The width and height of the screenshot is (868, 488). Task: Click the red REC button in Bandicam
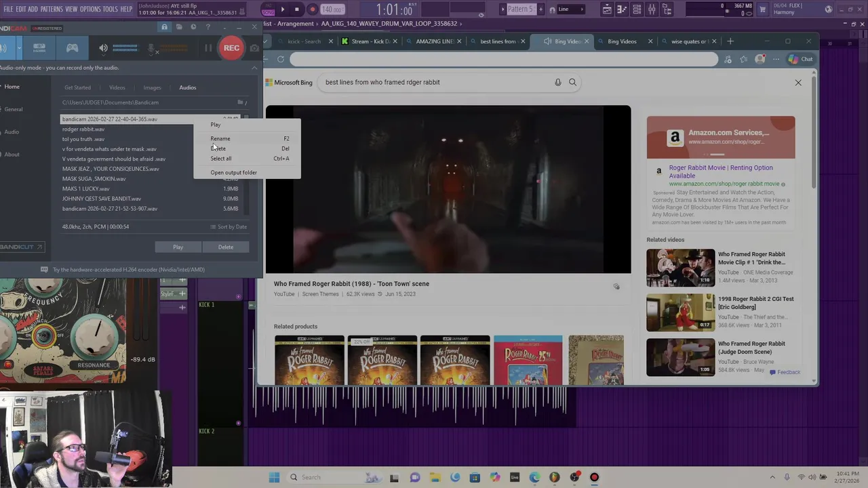coord(231,48)
